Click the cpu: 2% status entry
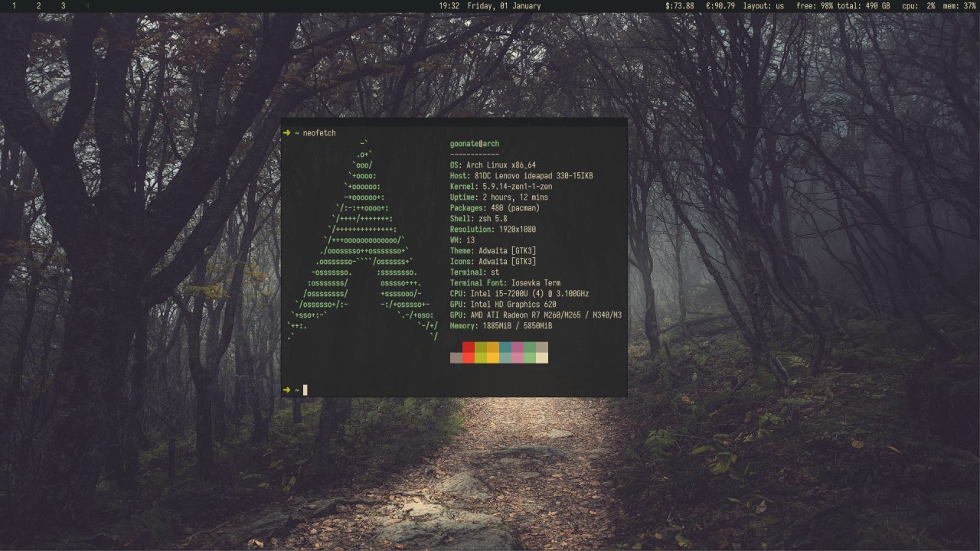Image resolution: width=980 pixels, height=551 pixels. (919, 5)
